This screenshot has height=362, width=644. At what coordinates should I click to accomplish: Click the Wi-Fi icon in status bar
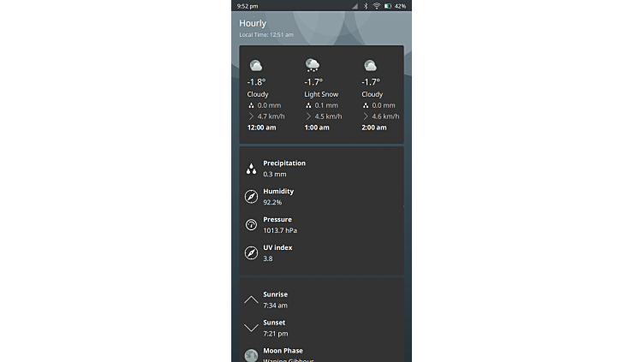click(x=376, y=6)
